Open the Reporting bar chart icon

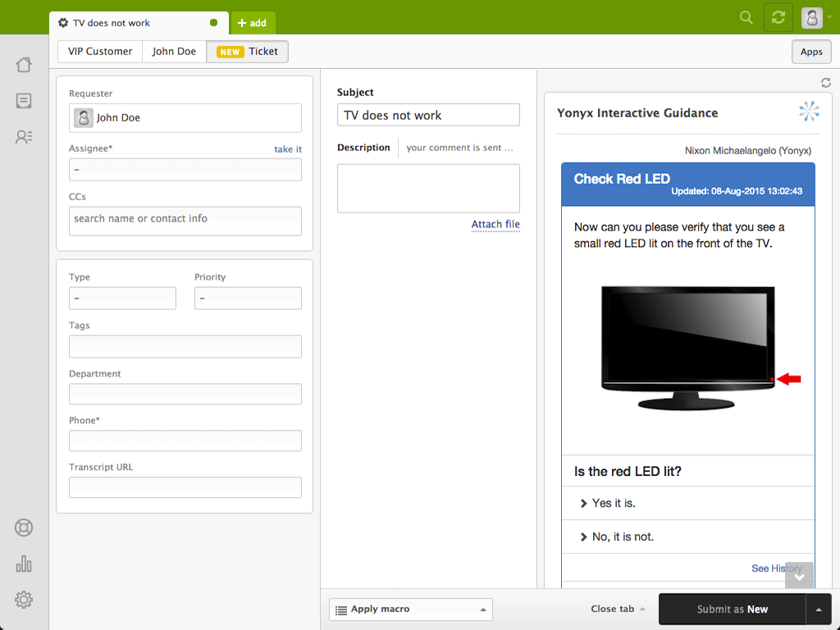pyautogui.click(x=24, y=564)
